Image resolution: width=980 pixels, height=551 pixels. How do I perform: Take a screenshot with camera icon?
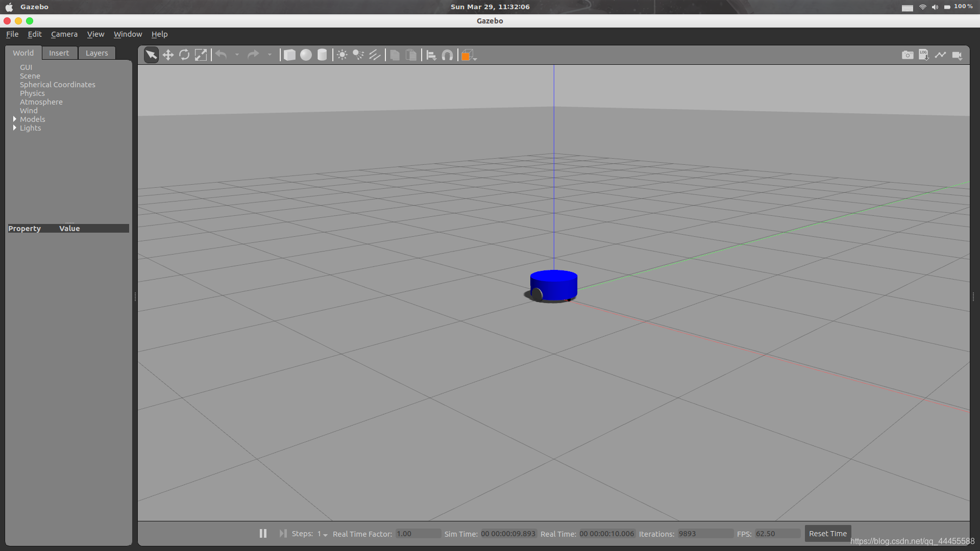[x=908, y=55]
